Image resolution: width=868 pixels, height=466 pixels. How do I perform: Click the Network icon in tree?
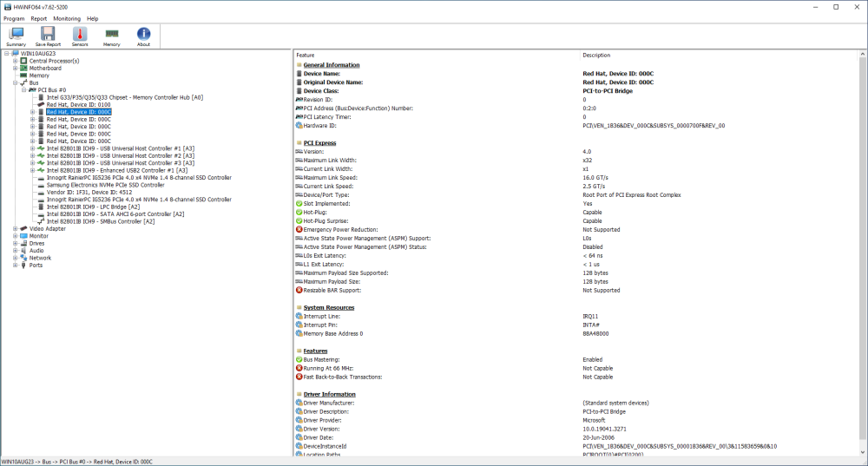[23, 258]
